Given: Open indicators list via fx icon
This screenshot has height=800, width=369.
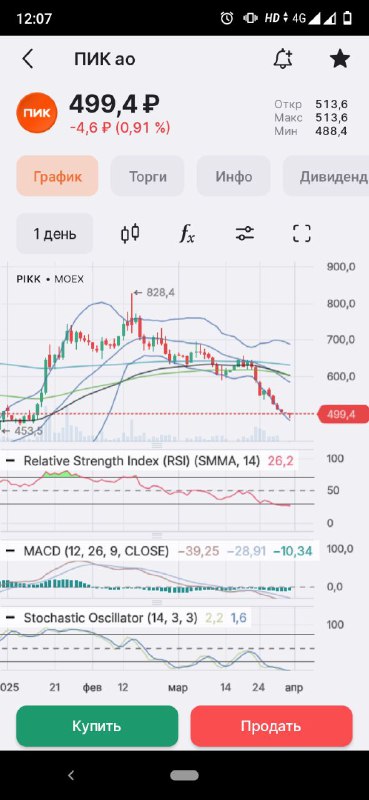Looking at the screenshot, I should point(187,234).
